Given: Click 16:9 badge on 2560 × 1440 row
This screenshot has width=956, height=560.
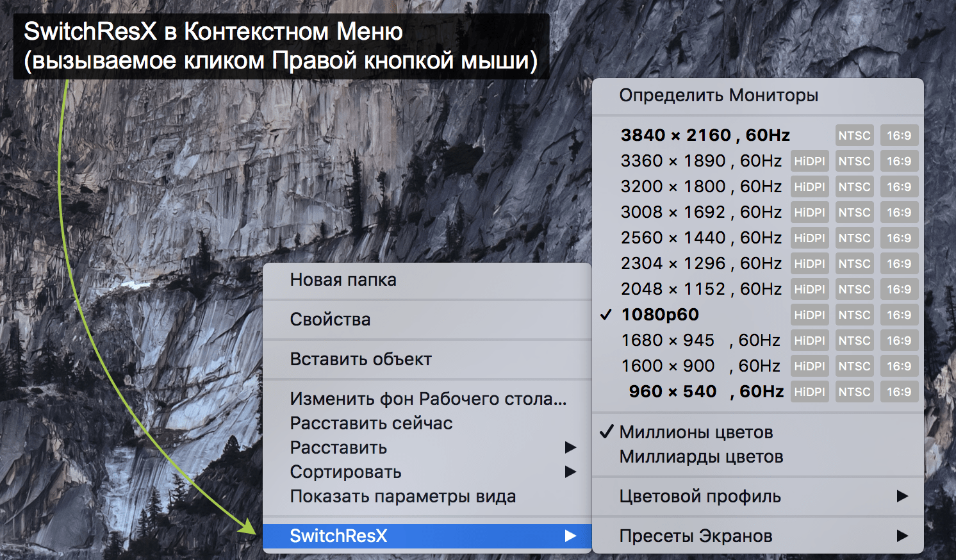Looking at the screenshot, I should tap(899, 238).
